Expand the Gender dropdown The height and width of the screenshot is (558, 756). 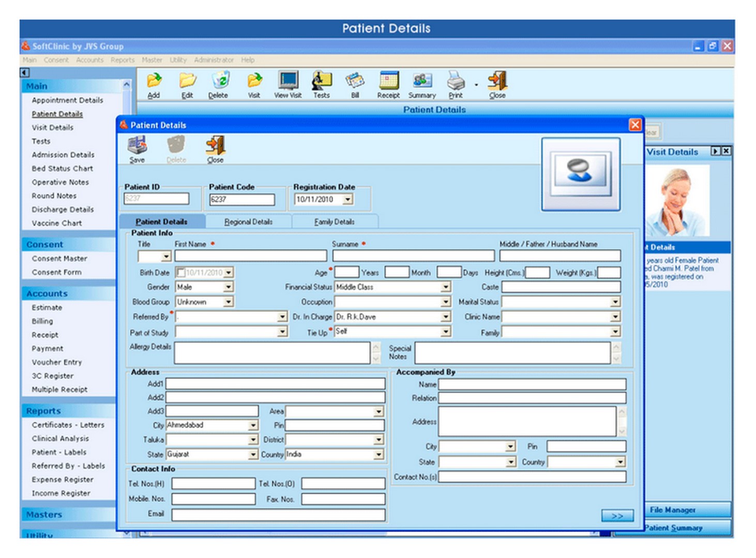228,287
